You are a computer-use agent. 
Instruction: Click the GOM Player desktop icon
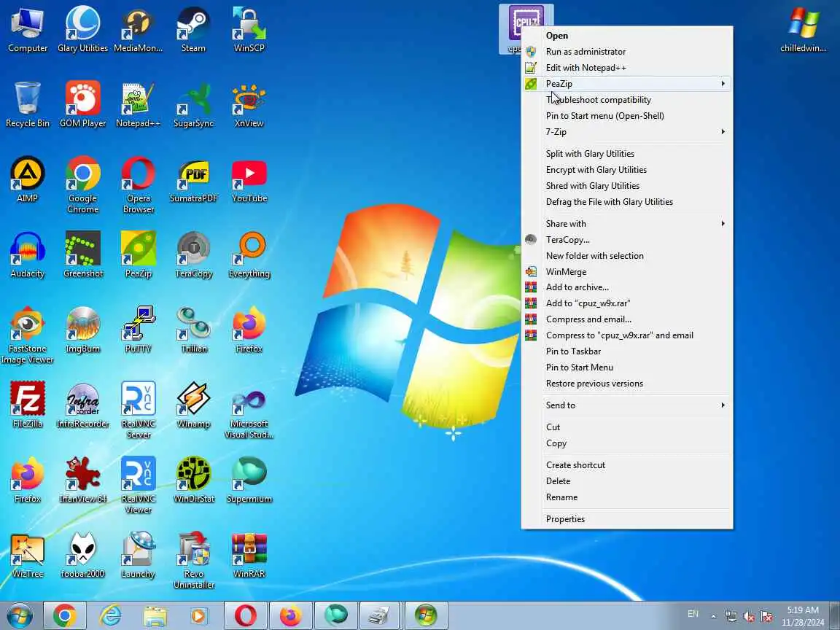(x=82, y=104)
